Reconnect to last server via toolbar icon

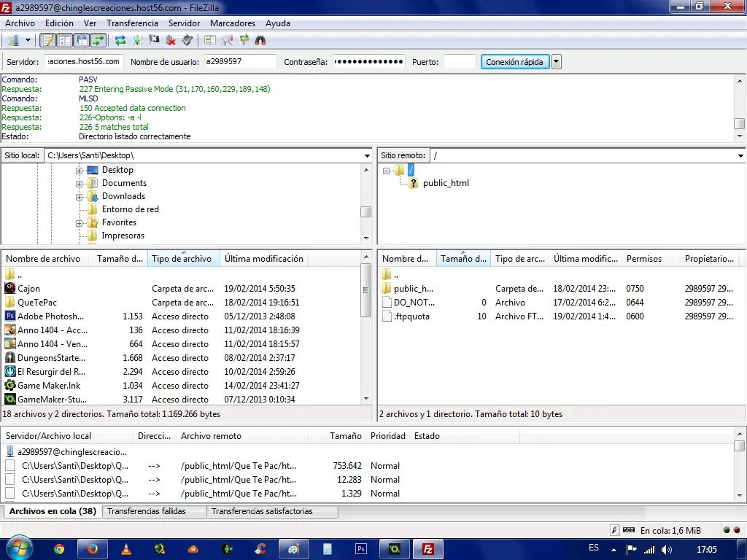coord(187,41)
